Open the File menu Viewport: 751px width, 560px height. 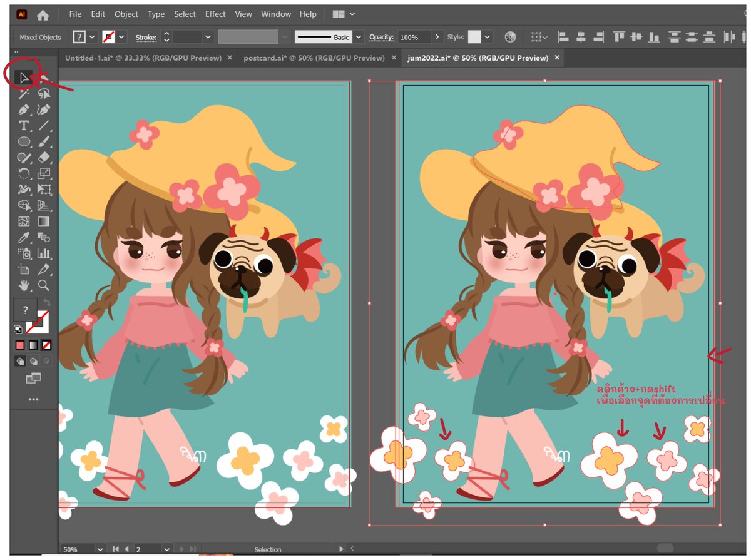coord(75,14)
